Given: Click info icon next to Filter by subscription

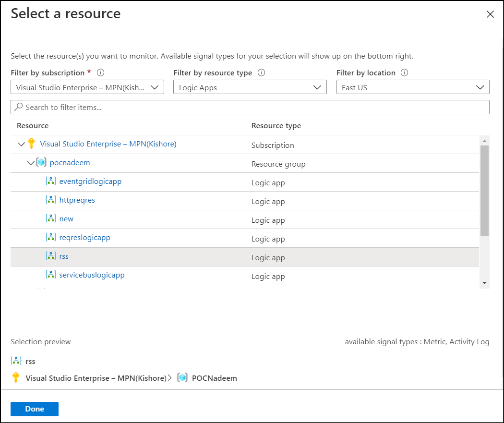Looking at the screenshot, I should [x=100, y=73].
